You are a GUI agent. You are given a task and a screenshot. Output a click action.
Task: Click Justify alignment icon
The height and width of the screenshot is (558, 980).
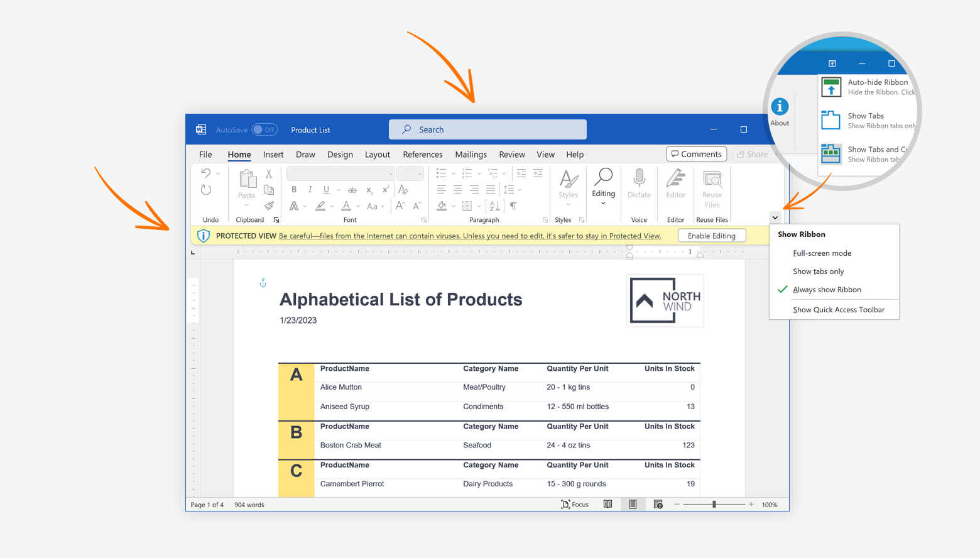click(x=491, y=189)
